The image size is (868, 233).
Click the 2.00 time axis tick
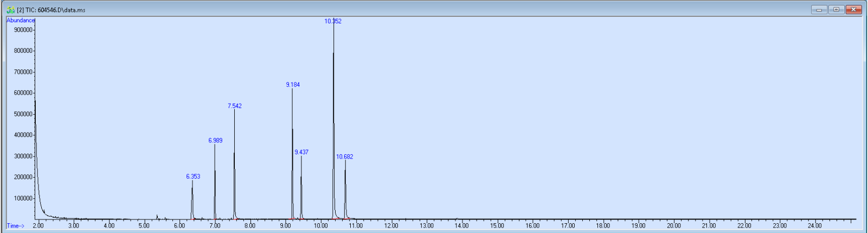[x=38, y=225]
